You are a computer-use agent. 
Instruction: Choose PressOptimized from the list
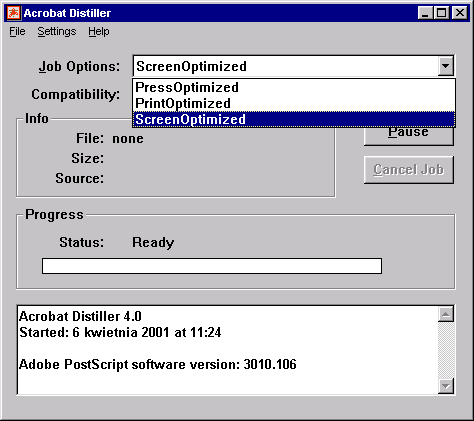tap(294, 87)
